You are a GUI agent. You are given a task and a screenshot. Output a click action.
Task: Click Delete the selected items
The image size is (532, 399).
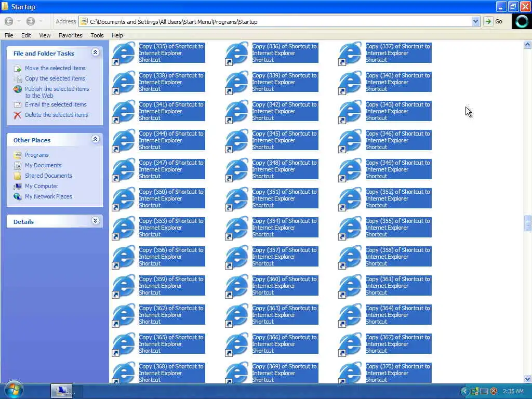[56, 115]
